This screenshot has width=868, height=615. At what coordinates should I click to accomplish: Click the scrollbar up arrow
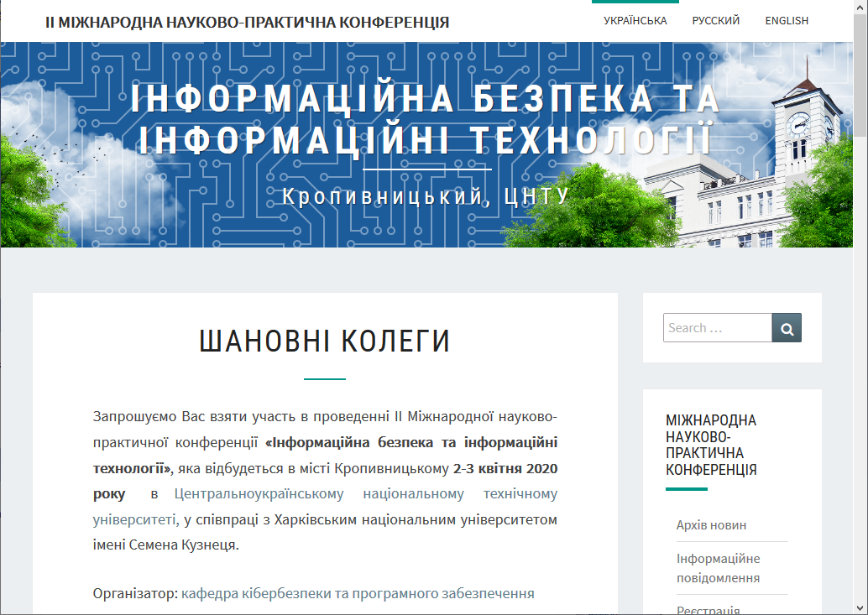pos(860,7)
